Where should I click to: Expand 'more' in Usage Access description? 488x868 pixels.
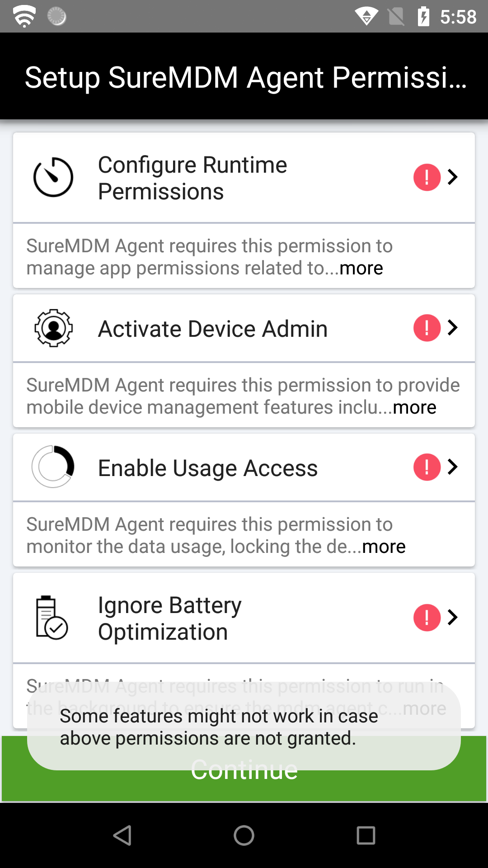pyautogui.click(x=384, y=547)
